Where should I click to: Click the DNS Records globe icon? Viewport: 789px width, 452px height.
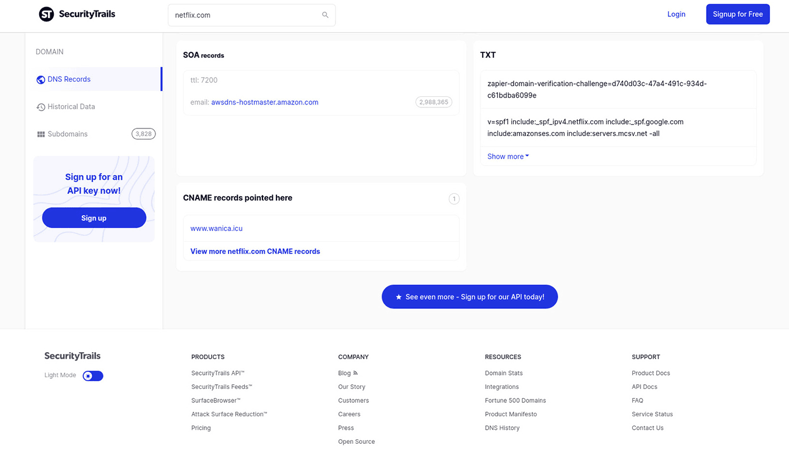point(41,80)
